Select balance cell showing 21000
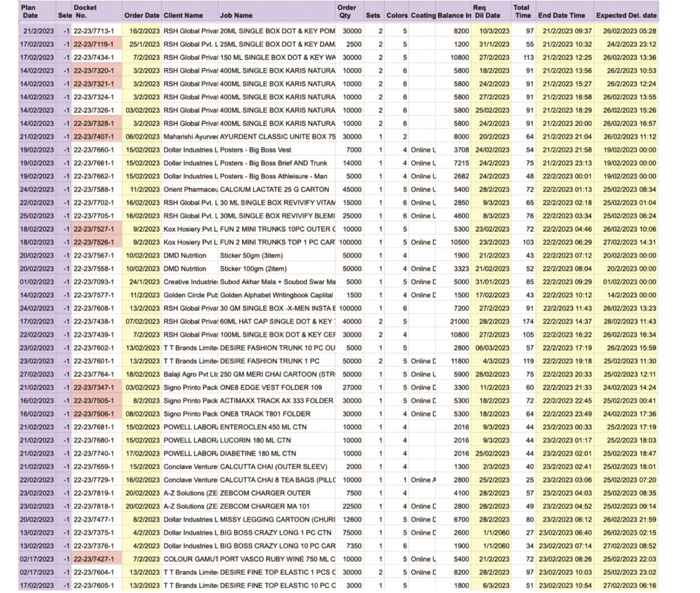700x593 pixels. point(459,322)
